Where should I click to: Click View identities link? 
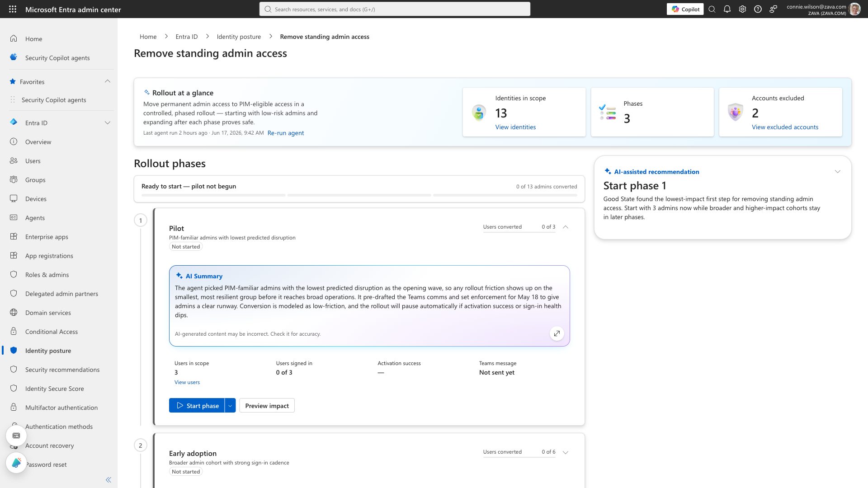(x=515, y=127)
